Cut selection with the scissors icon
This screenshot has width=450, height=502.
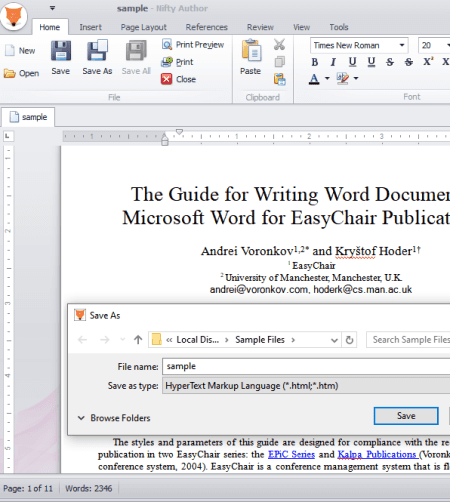[279, 44]
